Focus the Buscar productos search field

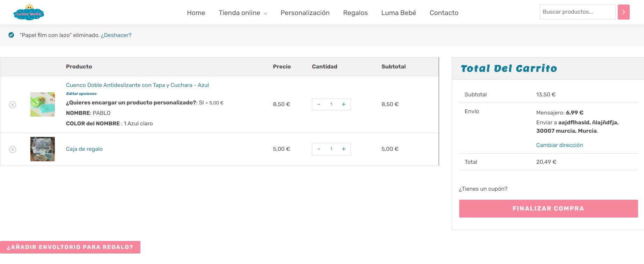pyautogui.click(x=577, y=12)
